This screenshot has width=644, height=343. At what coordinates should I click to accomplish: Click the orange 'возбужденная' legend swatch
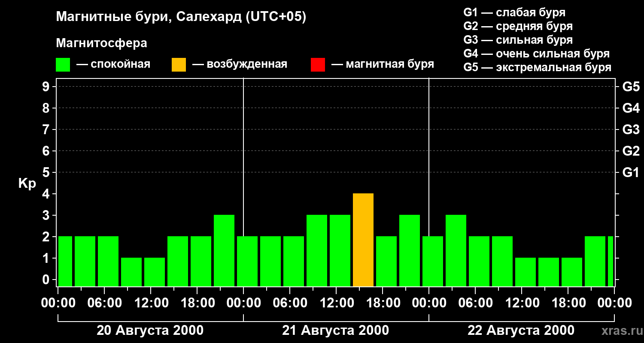[x=179, y=65]
